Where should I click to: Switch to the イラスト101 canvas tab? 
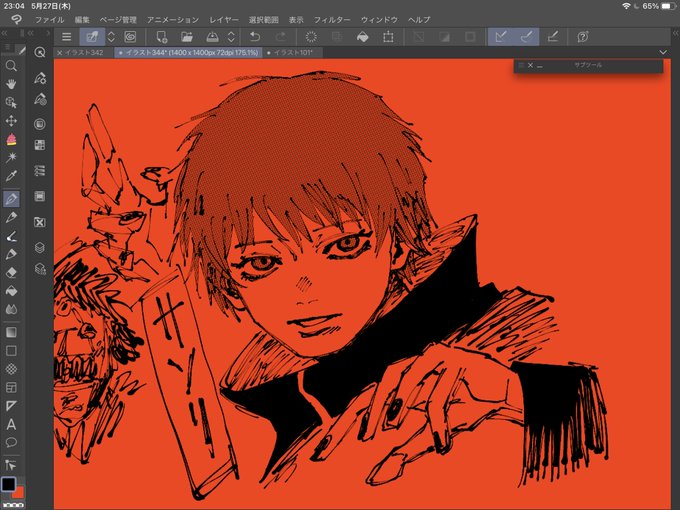click(293, 52)
